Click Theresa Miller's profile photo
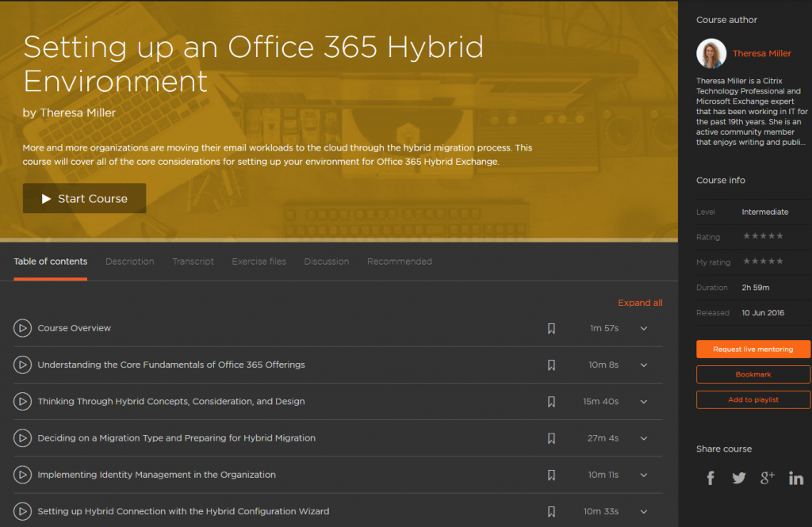812x527 pixels. click(x=711, y=53)
